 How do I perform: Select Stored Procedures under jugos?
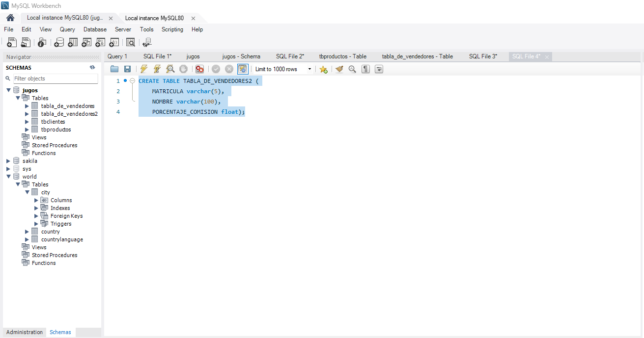(x=55, y=145)
